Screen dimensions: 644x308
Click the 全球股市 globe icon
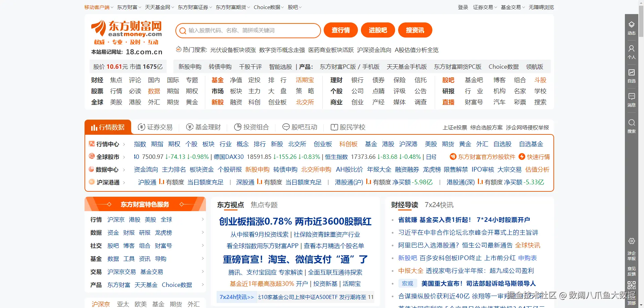(x=92, y=156)
